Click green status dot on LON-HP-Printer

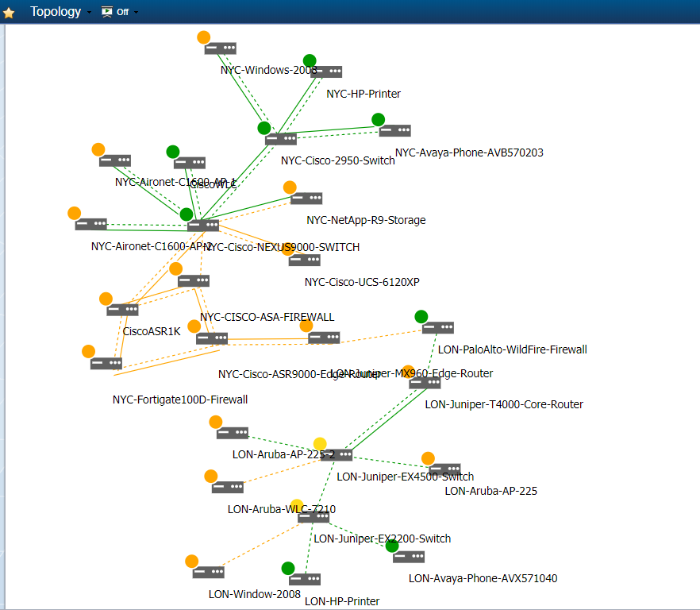click(288, 569)
